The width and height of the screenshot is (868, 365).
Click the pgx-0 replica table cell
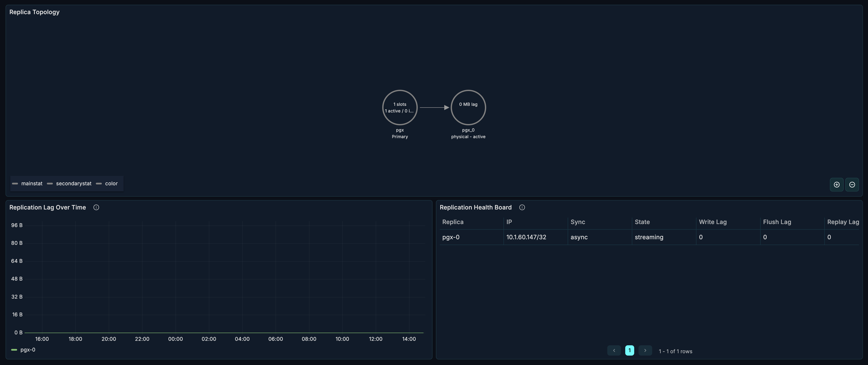450,237
